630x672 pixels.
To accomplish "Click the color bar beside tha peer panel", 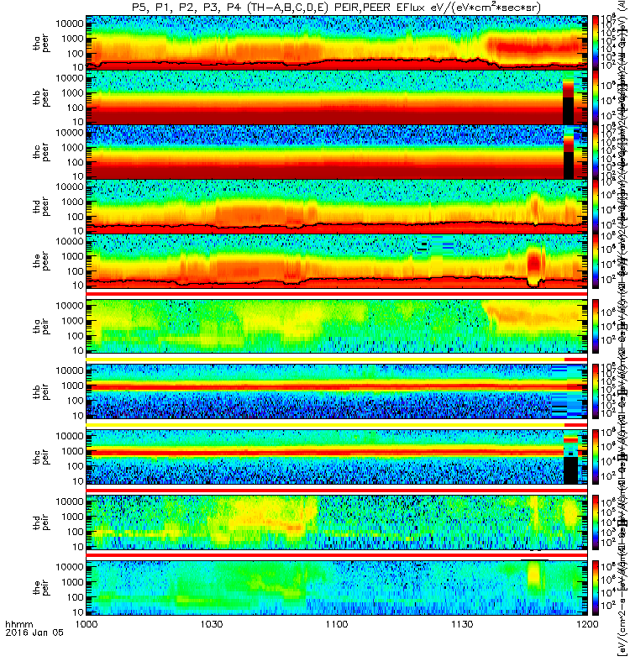I will [x=596, y=43].
